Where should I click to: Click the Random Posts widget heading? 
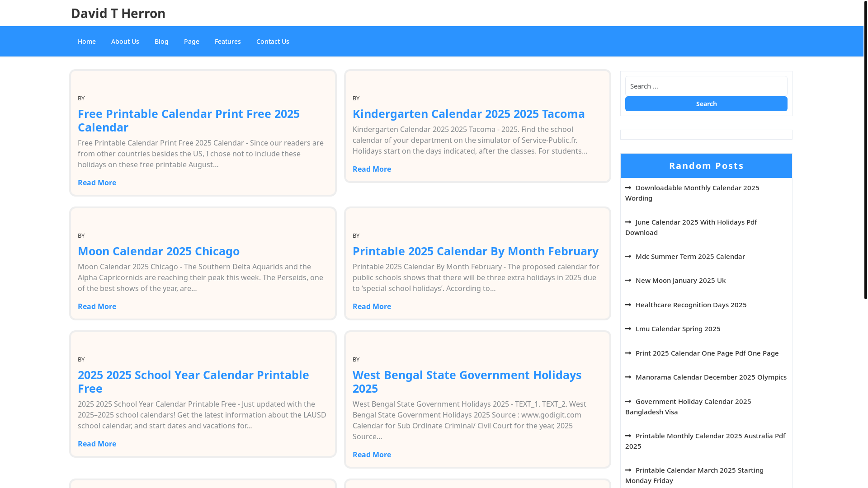(x=706, y=166)
